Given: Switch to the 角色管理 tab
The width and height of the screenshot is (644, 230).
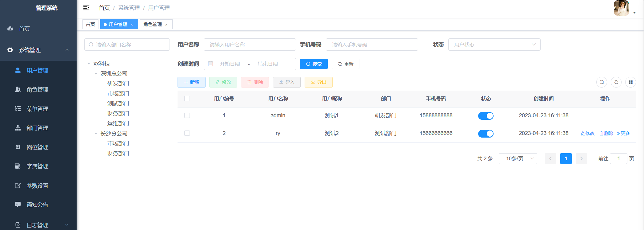Looking at the screenshot, I should tap(156, 24).
